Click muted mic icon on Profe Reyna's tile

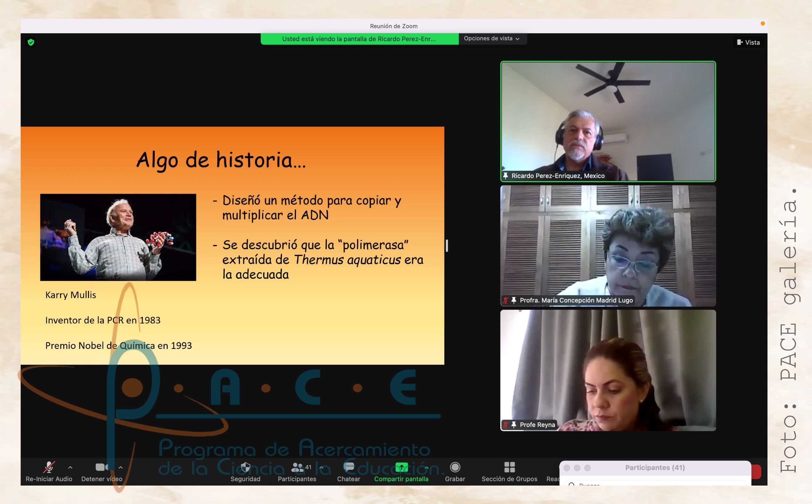(506, 425)
